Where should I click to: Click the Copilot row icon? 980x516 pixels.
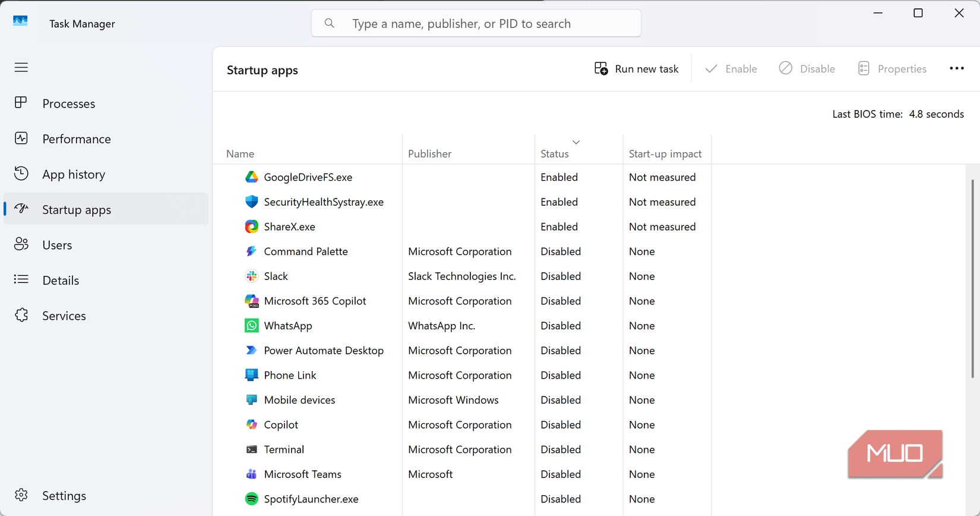pos(252,424)
